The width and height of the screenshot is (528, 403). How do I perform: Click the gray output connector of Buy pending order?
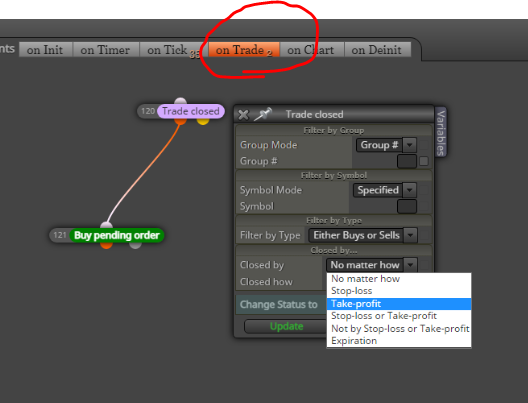point(135,245)
